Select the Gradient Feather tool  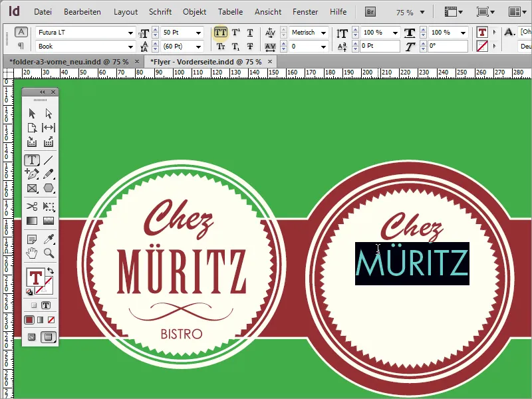click(x=49, y=221)
